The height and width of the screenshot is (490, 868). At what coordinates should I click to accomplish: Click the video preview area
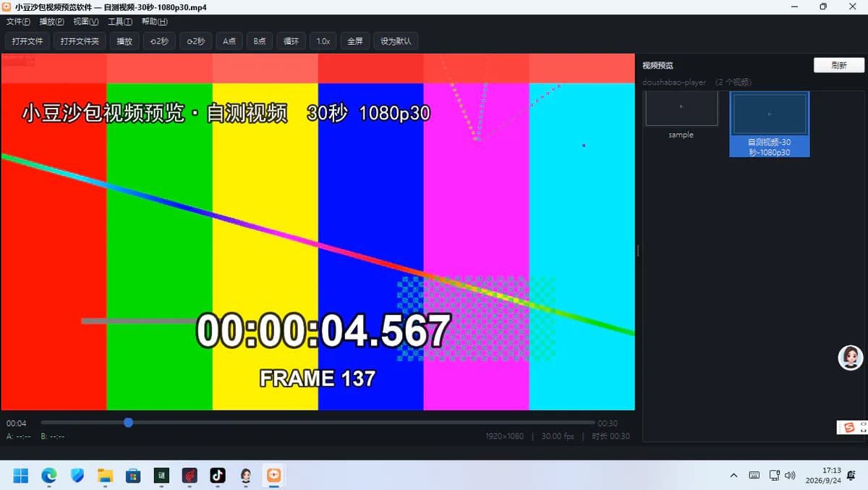(318, 232)
